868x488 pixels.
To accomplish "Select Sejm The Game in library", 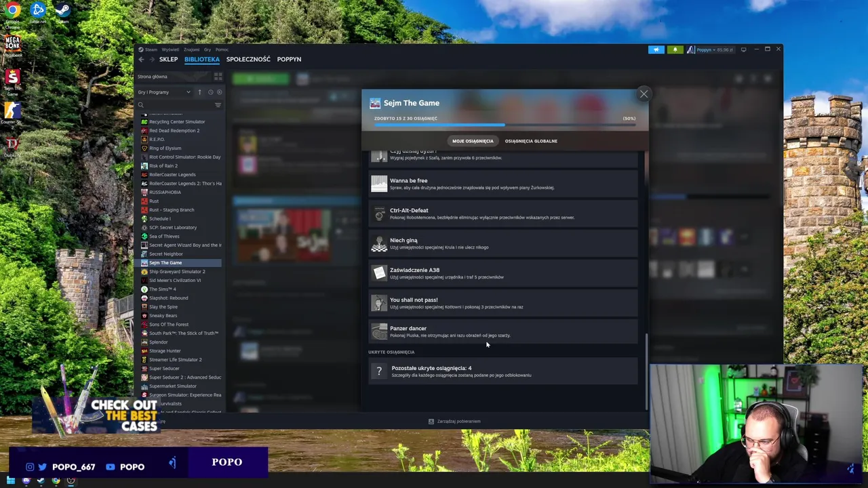I will (x=180, y=263).
